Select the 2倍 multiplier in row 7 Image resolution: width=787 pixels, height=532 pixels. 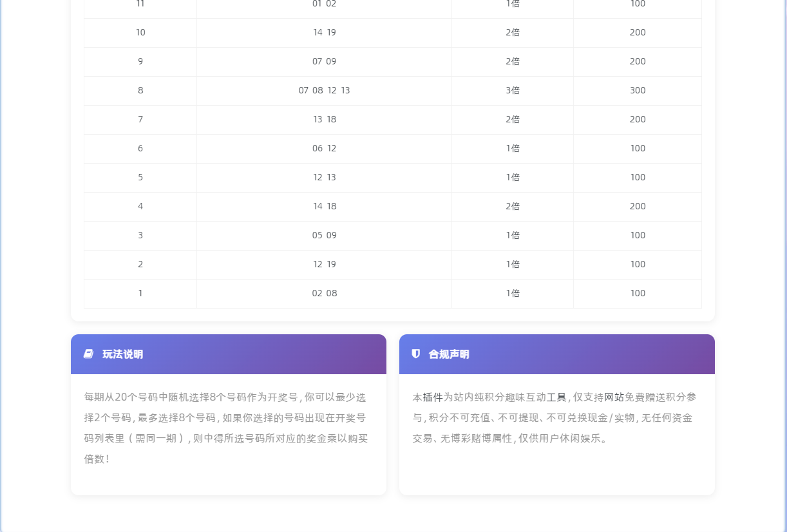(x=512, y=119)
